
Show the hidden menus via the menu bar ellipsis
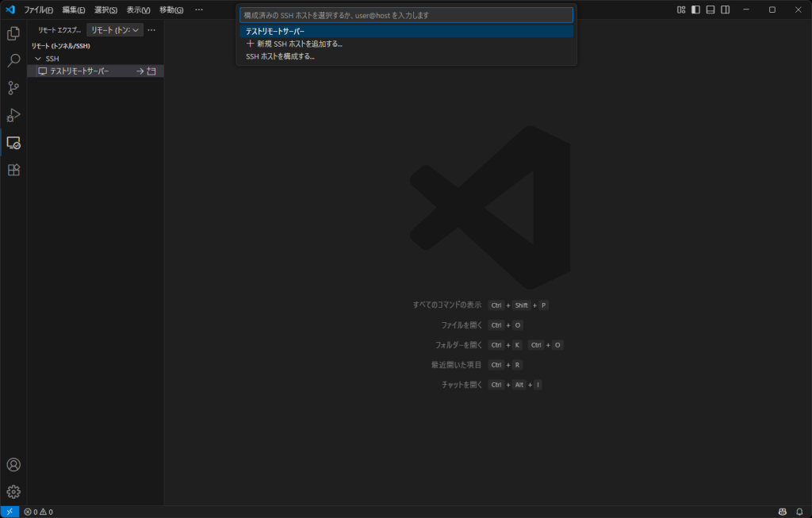pyautogui.click(x=199, y=10)
